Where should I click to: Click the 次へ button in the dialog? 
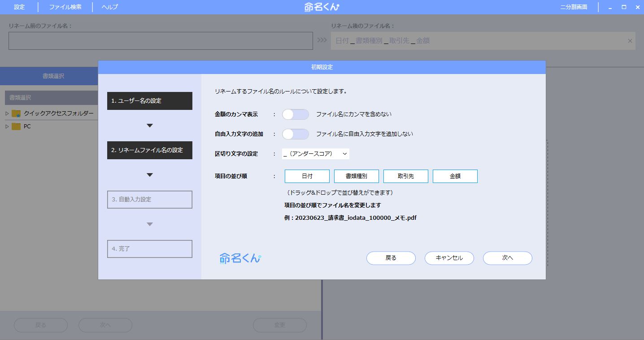[x=507, y=258]
